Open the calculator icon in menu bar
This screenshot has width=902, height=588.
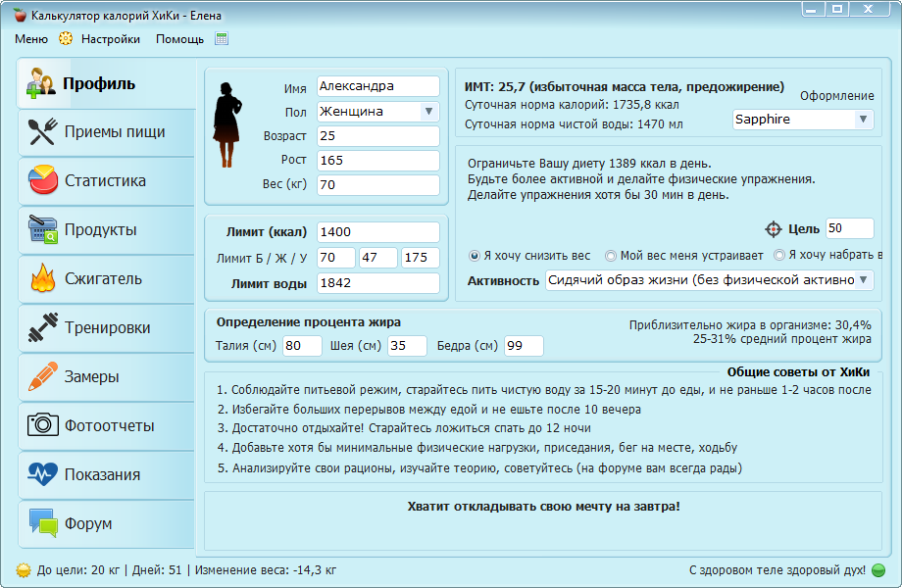(x=222, y=39)
